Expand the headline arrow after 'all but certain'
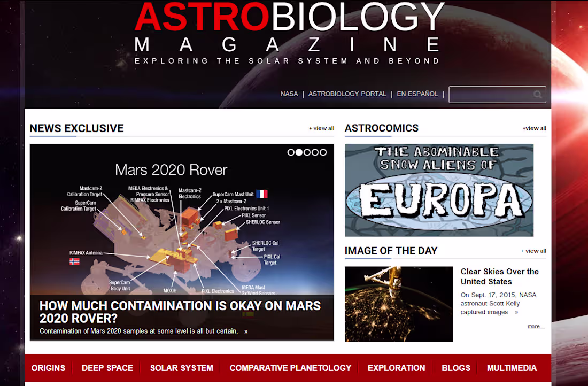 click(245, 331)
